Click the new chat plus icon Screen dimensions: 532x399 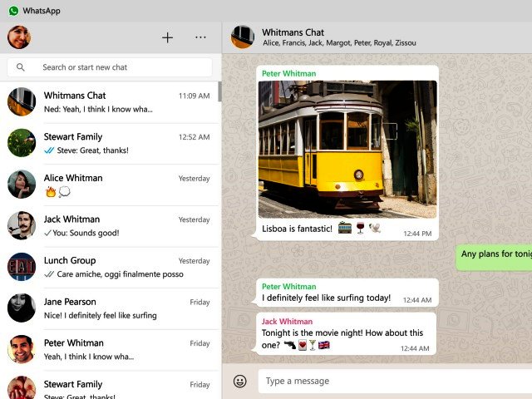(167, 37)
